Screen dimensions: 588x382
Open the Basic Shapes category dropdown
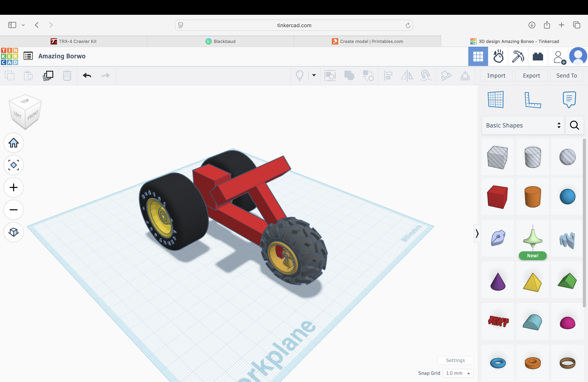523,125
